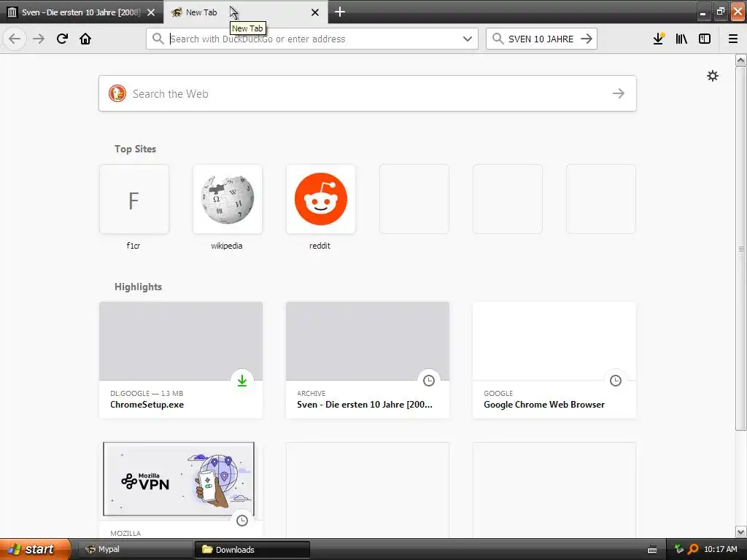Click the 10:17 AM clock
This screenshot has height=560, width=747.
point(720,549)
